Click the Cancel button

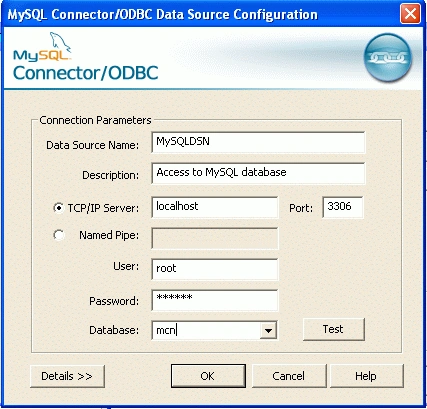[x=289, y=376]
